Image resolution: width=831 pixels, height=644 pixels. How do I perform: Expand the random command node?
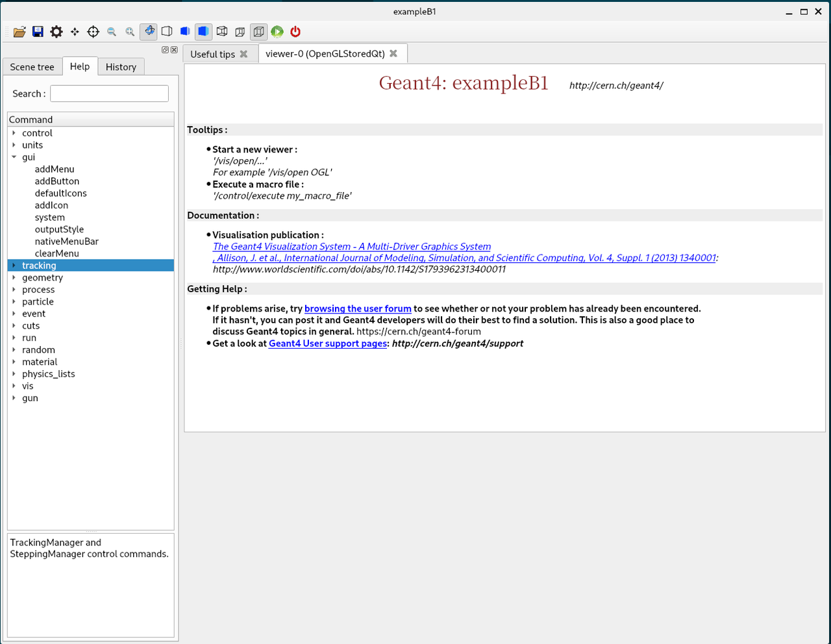click(14, 349)
